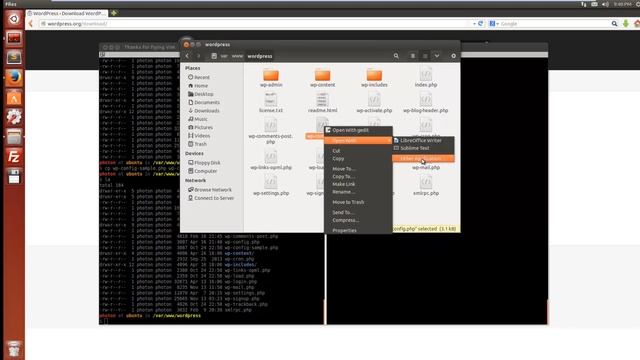This screenshot has width=640, height=360.
Task: Open Pictures in Places sidebar
Action: [x=200, y=127]
